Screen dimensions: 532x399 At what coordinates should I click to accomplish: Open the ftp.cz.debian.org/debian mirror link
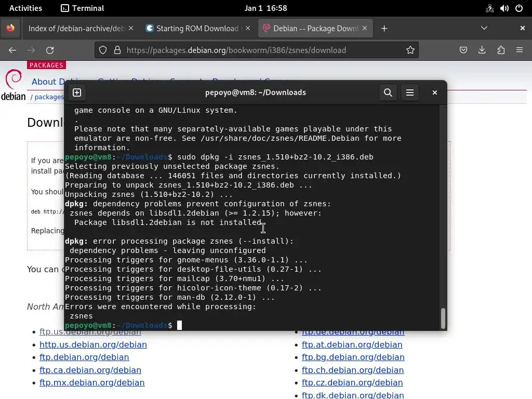pos(352,382)
